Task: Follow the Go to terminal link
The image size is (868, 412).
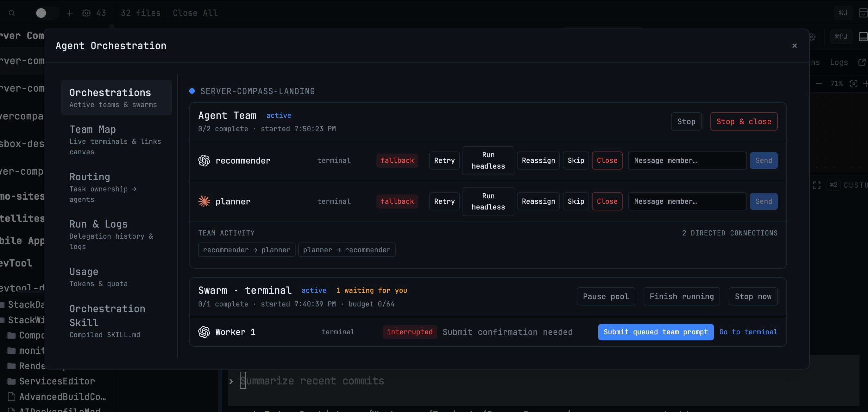Action: (x=748, y=332)
